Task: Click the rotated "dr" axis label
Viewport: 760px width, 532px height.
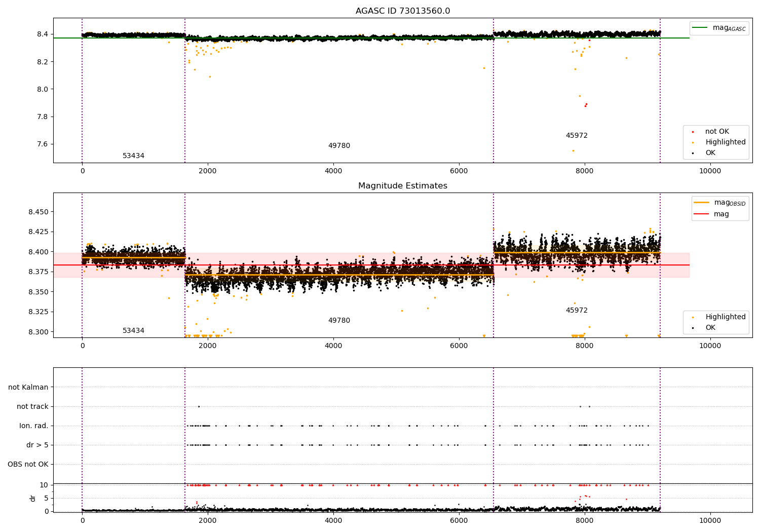Action: pos(33,499)
